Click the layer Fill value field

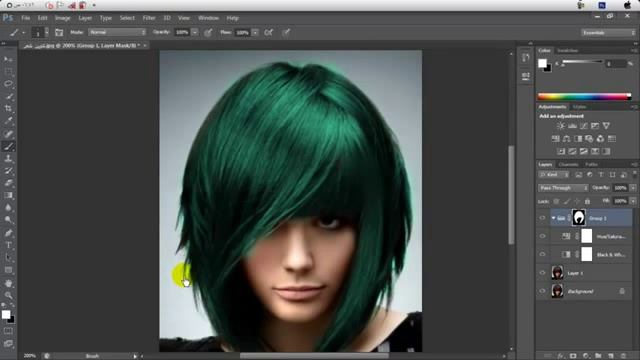click(x=620, y=201)
